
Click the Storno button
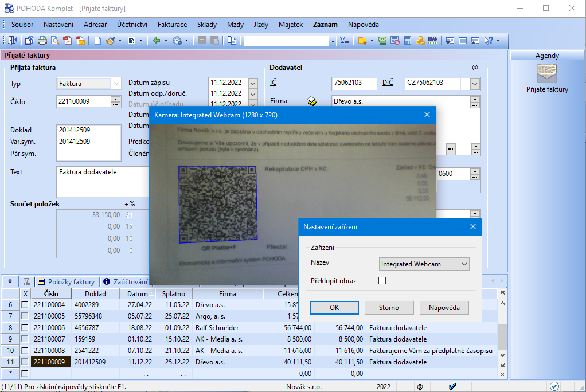[389, 308]
